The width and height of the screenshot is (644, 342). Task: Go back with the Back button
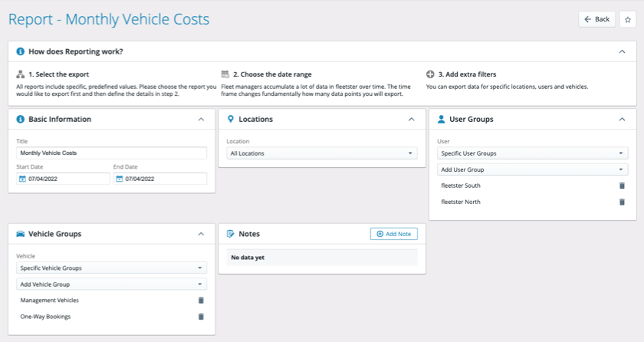596,19
